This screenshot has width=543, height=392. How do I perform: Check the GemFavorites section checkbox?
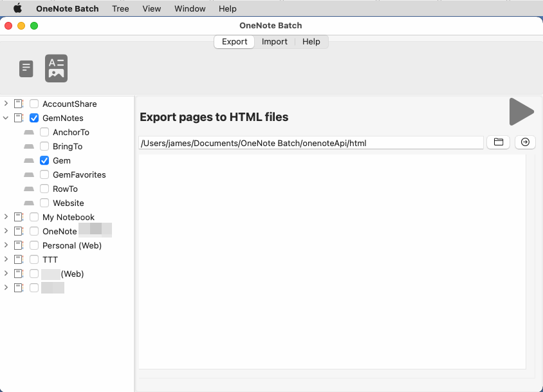point(44,174)
